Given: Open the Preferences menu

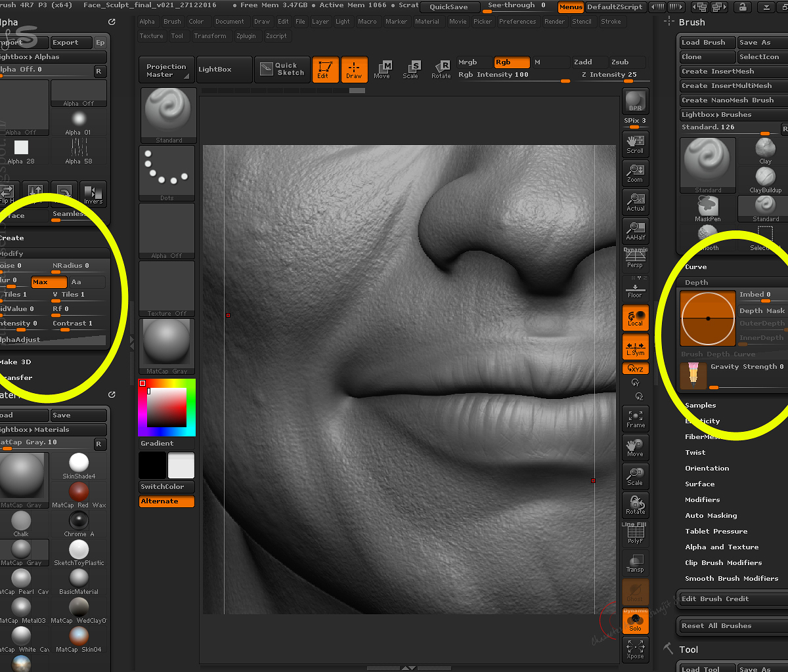Looking at the screenshot, I should [517, 22].
